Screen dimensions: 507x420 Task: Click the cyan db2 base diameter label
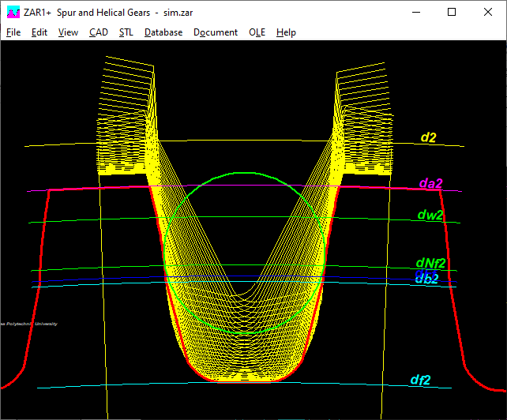427,279
